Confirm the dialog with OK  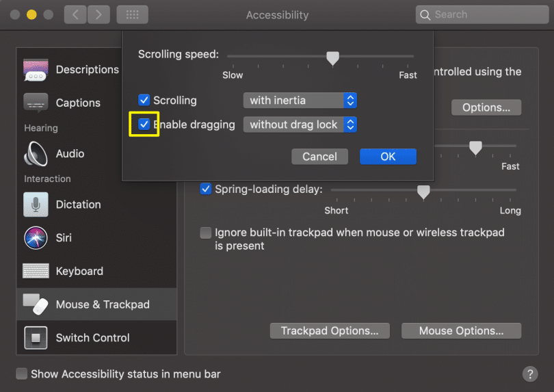point(388,157)
